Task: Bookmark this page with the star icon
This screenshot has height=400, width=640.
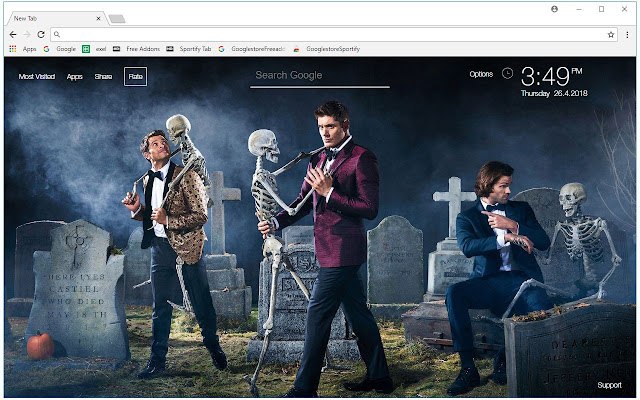Action: coord(611,35)
